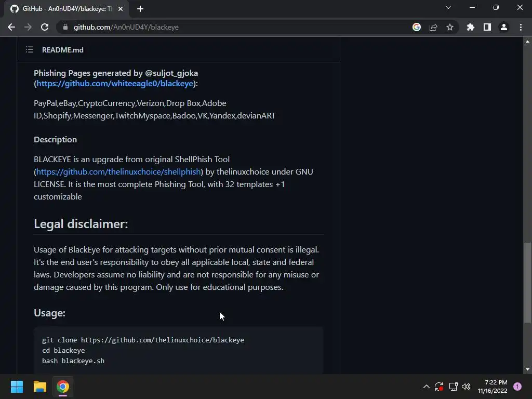The width and height of the screenshot is (532, 399).
Task: Open whiteeagle0/blackeye GitHub link
Action: pyautogui.click(x=115, y=84)
